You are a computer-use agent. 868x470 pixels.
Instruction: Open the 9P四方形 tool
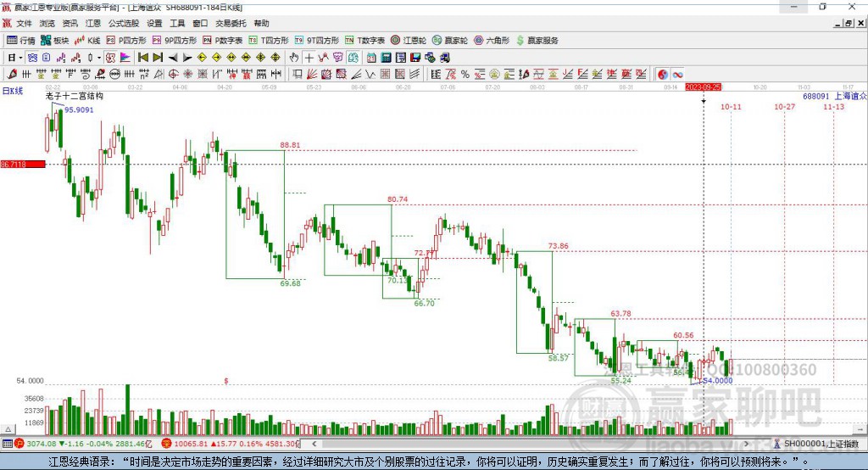click(x=175, y=41)
